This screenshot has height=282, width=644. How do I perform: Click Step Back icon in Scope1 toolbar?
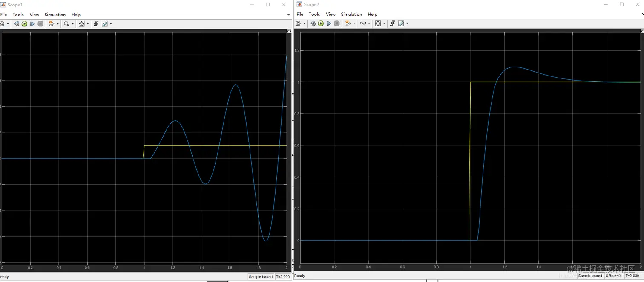coord(17,24)
